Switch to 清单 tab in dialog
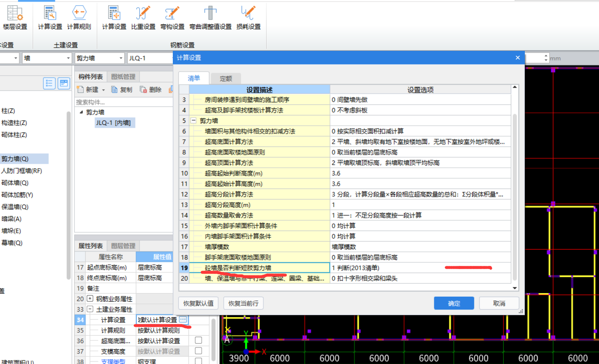Viewport: 599px width, 364px height. point(194,78)
